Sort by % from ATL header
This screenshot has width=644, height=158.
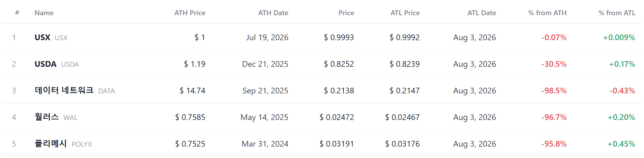[617, 13]
